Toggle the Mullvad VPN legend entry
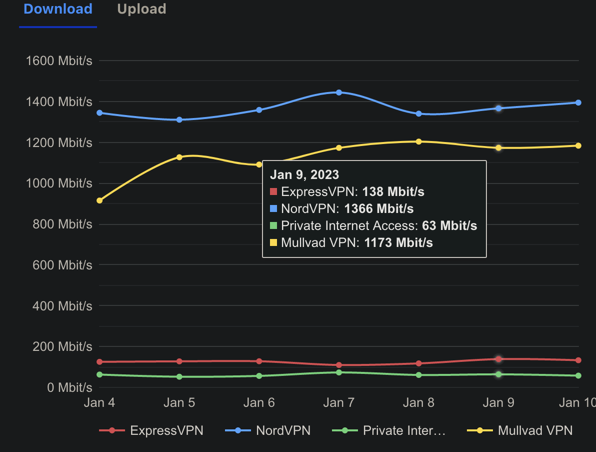 (520, 430)
